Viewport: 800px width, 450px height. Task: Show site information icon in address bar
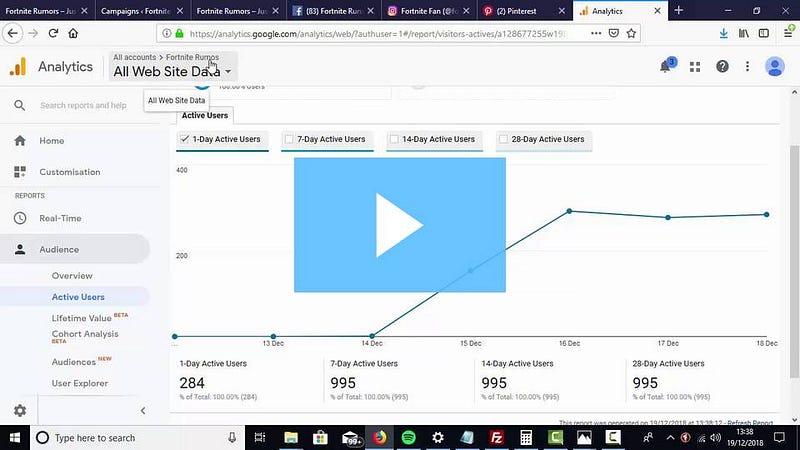166,33
